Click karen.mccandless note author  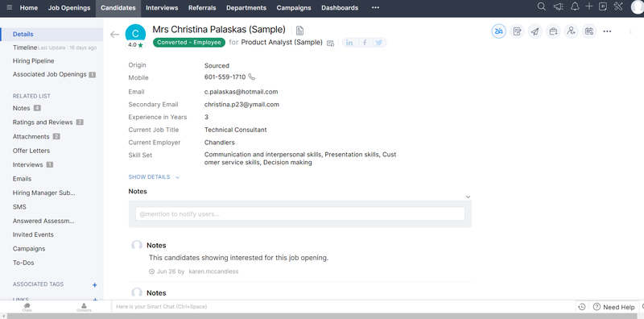click(x=213, y=271)
